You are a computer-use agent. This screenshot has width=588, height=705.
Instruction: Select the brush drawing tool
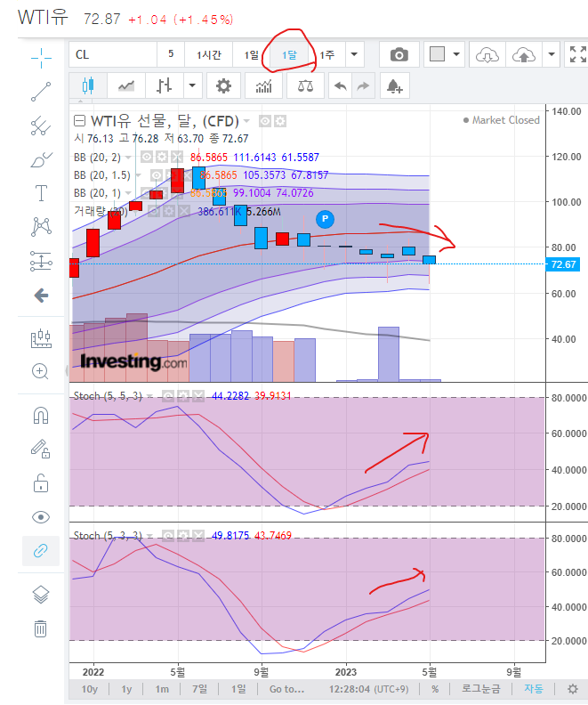tap(41, 159)
